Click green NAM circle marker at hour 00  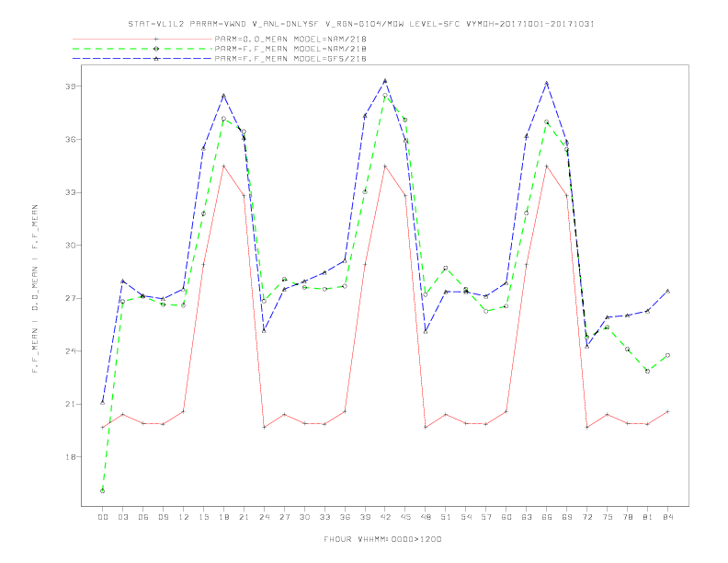click(103, 491)
